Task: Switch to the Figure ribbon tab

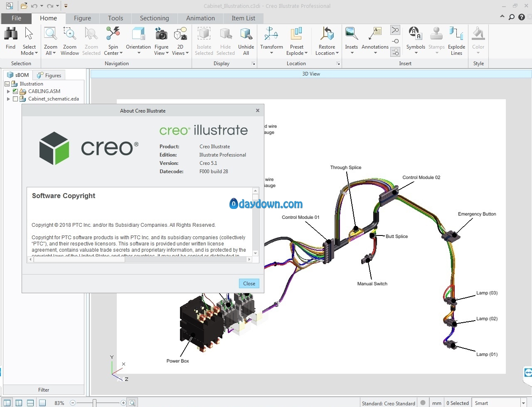Action: click(82, 18)
